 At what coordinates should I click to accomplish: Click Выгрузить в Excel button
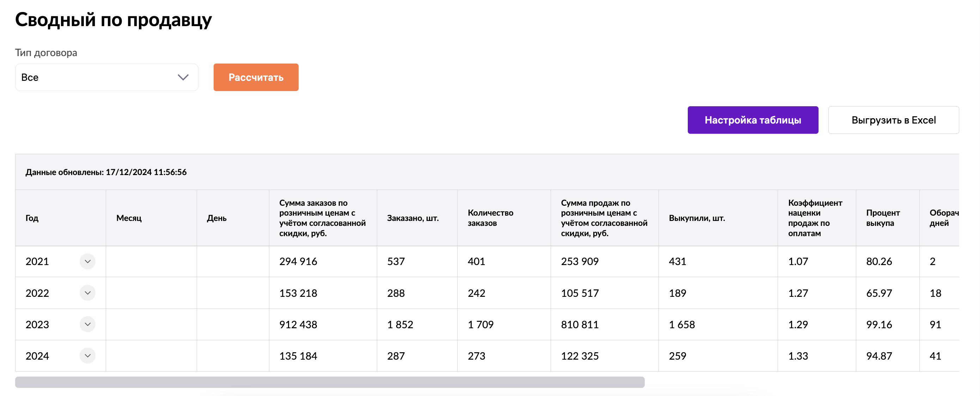[x=893, y=120]
